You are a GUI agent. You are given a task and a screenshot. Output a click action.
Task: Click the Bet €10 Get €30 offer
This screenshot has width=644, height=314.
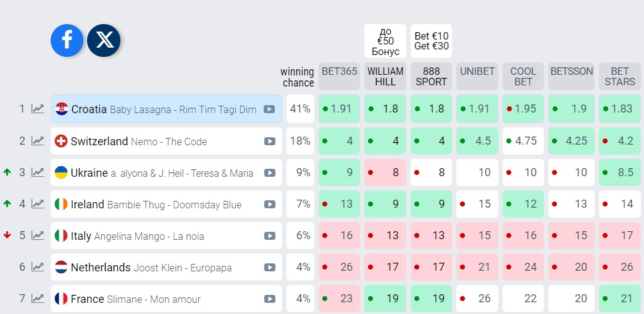point(431,41)
